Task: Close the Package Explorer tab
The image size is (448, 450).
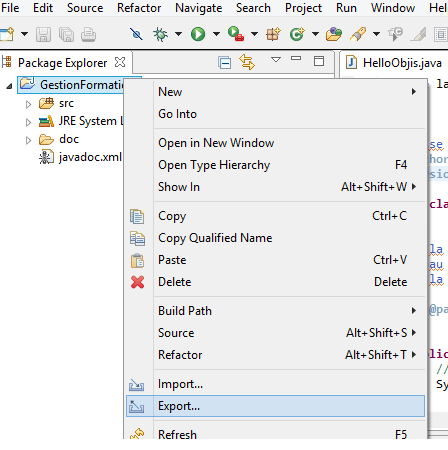Action: click(120, 62)
